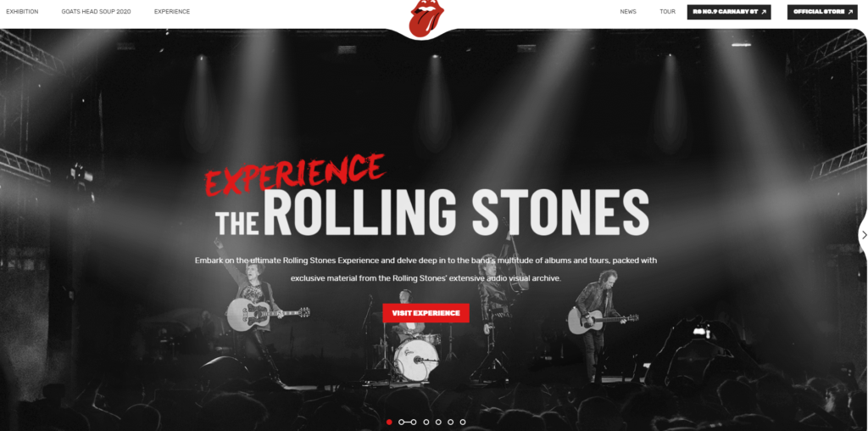
Task: Jump to the third carousel slide dot
Action: 414,423
